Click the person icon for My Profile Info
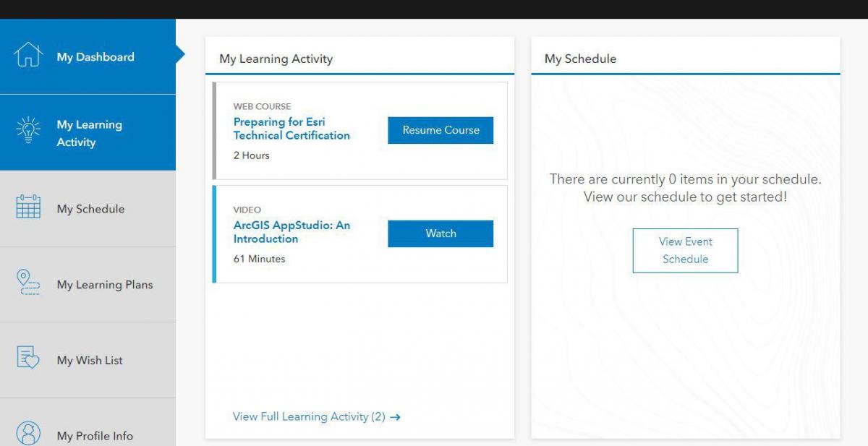The width and height of the screenshot is (868, 446). (28, 434)
